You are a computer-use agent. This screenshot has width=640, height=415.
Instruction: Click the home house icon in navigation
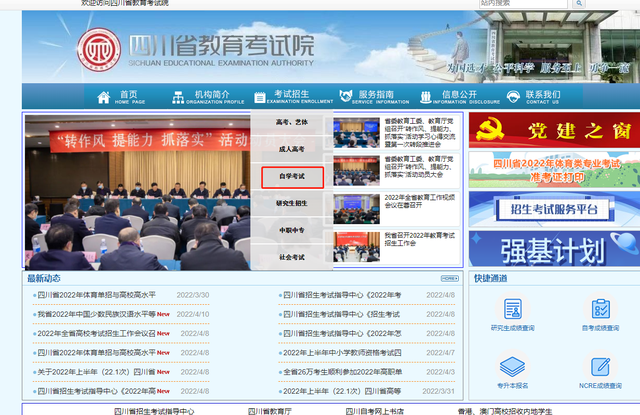coord(104,98)
